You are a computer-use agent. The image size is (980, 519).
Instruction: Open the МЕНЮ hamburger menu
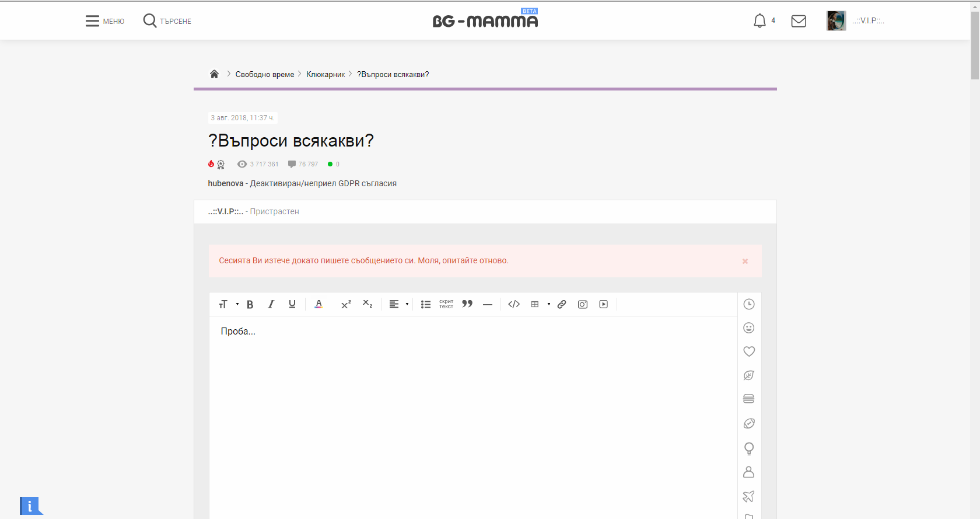point(105,21)
